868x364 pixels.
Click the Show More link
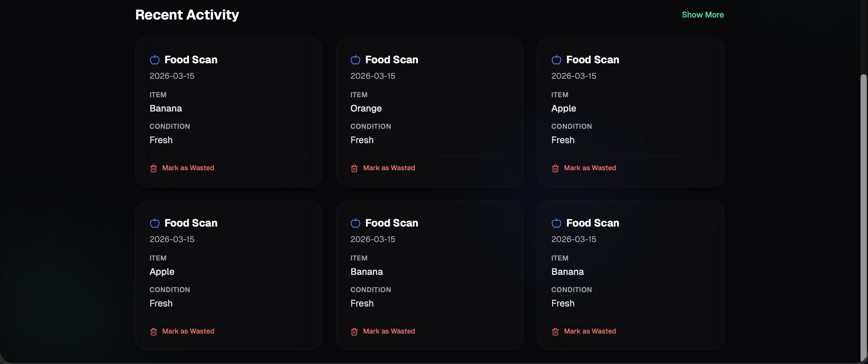click(703, 15)
